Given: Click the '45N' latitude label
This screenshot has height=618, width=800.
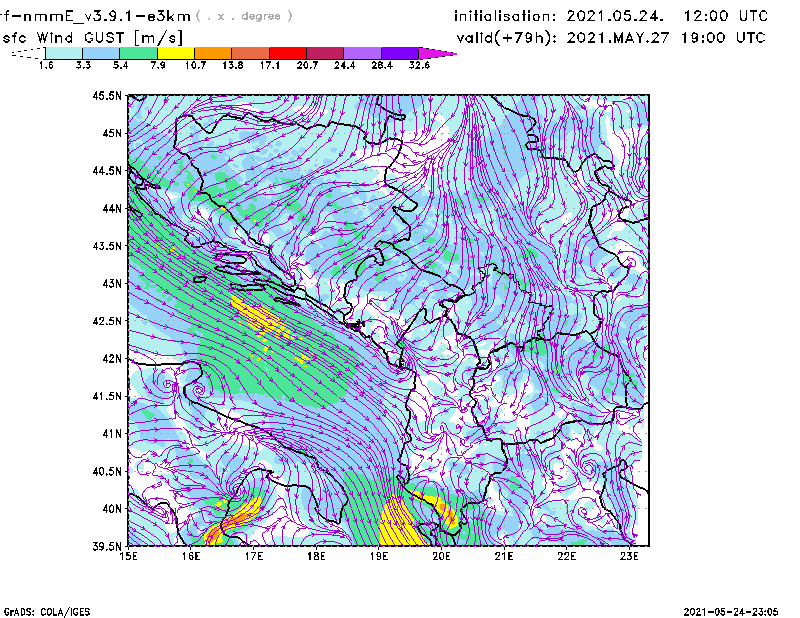Looking at the screenshot, I should (x=112, y=133).
